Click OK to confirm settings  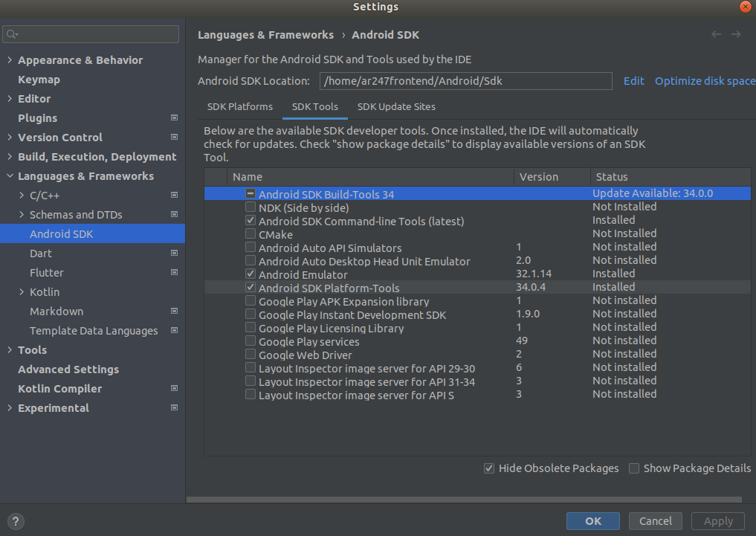click(593, 521)
